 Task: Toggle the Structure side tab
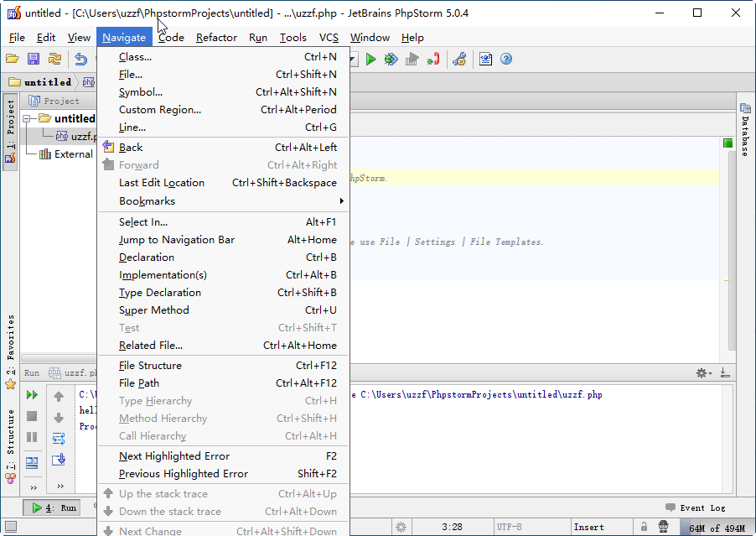click(x=10, y=446)
